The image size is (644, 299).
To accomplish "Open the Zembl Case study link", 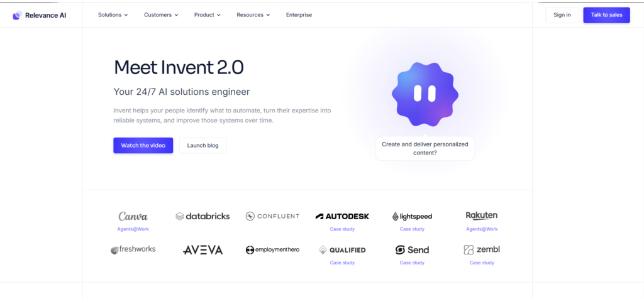I will [x=482, y=263].
